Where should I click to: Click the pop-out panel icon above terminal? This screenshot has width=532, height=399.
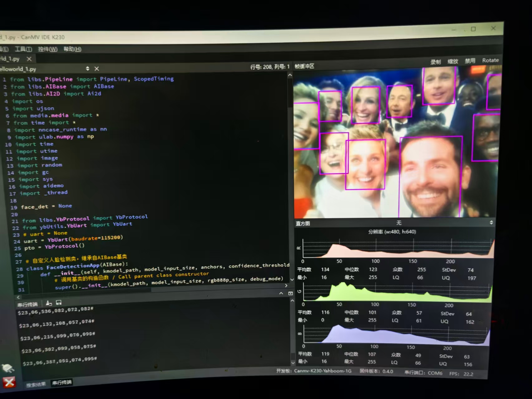(290, 293)
